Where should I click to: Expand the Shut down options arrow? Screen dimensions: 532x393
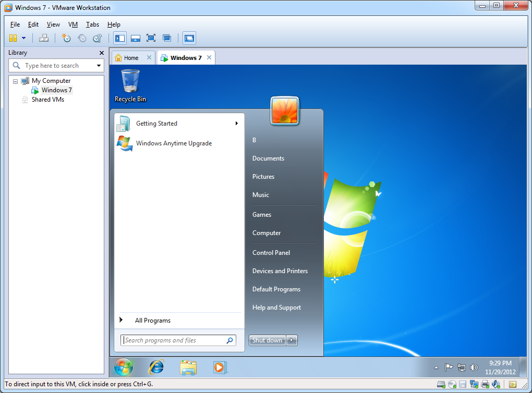point(292,340)
